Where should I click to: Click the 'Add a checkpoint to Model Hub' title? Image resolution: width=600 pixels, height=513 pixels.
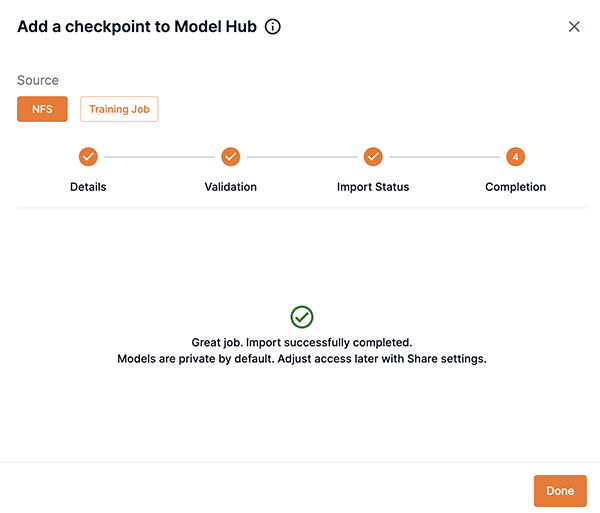tap(139, 27)
